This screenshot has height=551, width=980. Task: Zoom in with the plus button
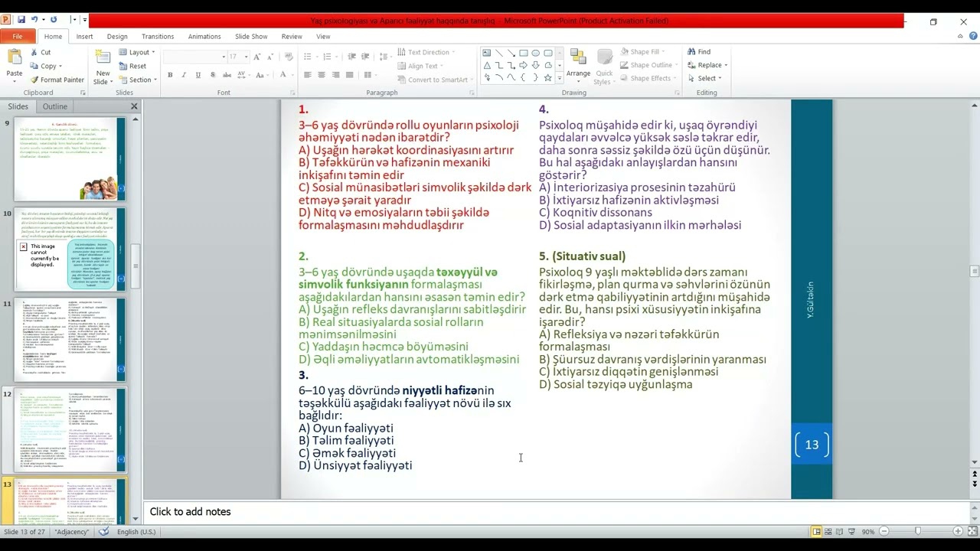pyautogui.click(x=957, y=531)
